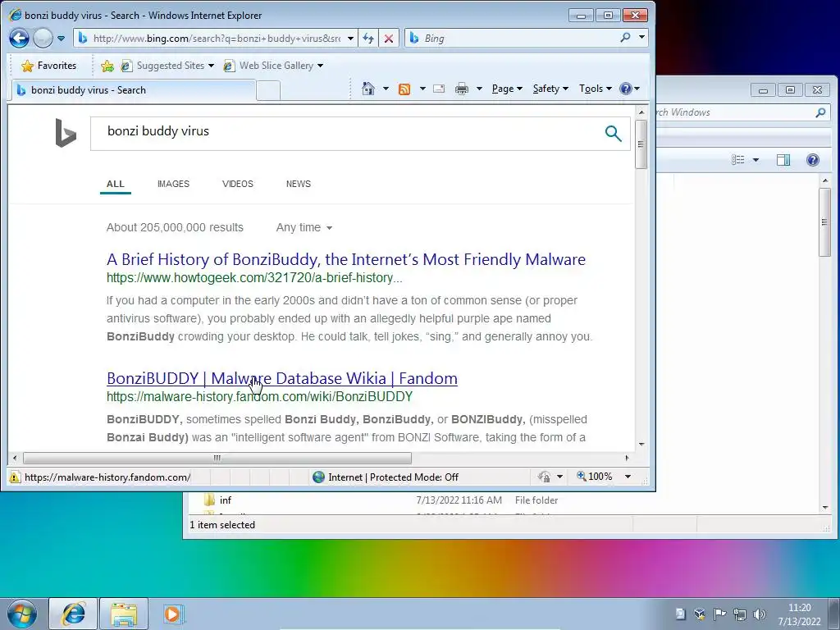Click the Read Mail icon

coord(439,89)
